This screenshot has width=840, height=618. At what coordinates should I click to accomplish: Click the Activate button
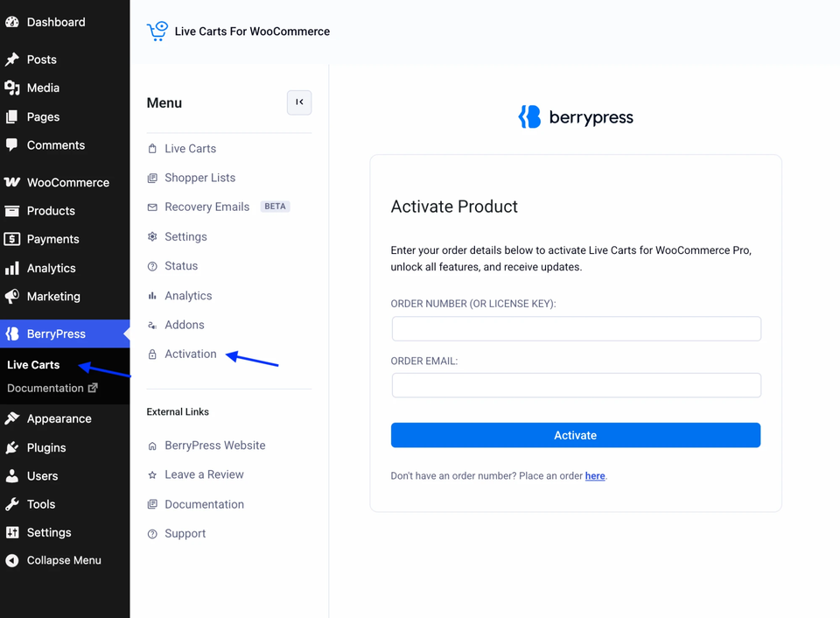pos(576,435)
